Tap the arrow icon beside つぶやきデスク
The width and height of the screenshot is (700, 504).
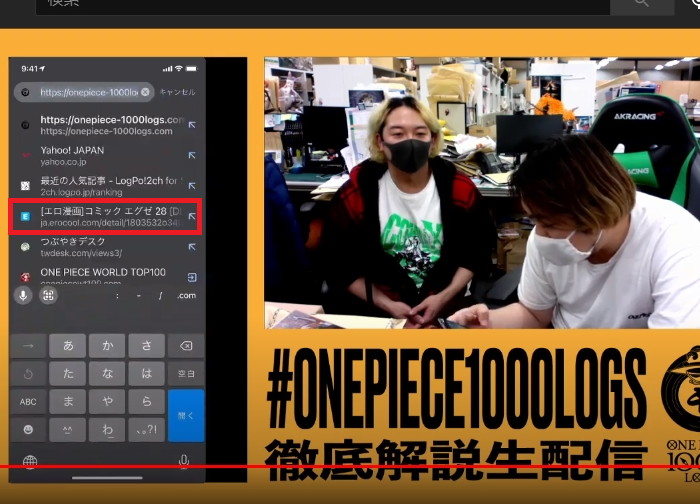[192, 247]
